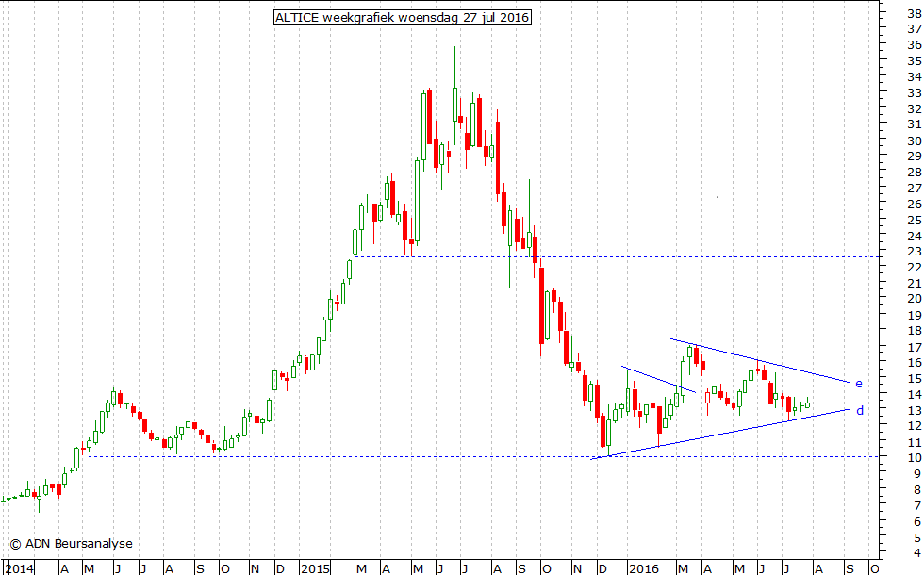Screen dimensions: 924x575
Task: Select the dashed blue horizontal line near 22.5
Action: (617, 256)
